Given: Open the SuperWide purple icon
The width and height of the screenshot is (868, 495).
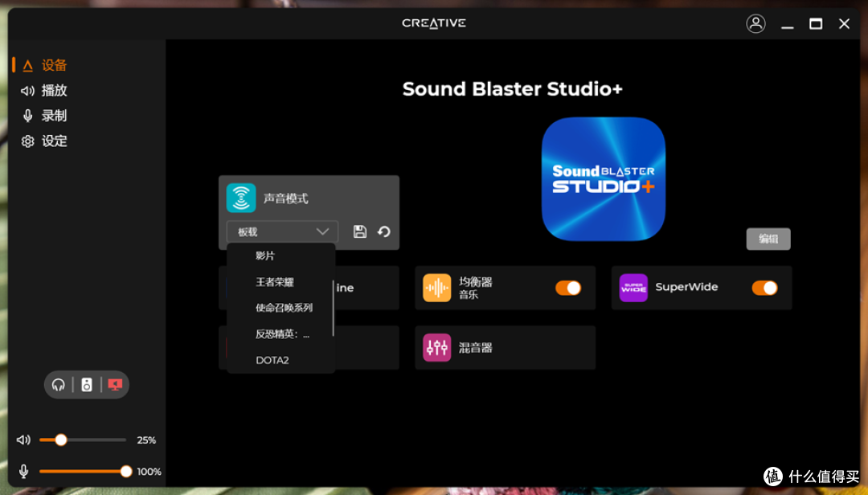Looking at the screenshot, I should click(x=633, y=288).
